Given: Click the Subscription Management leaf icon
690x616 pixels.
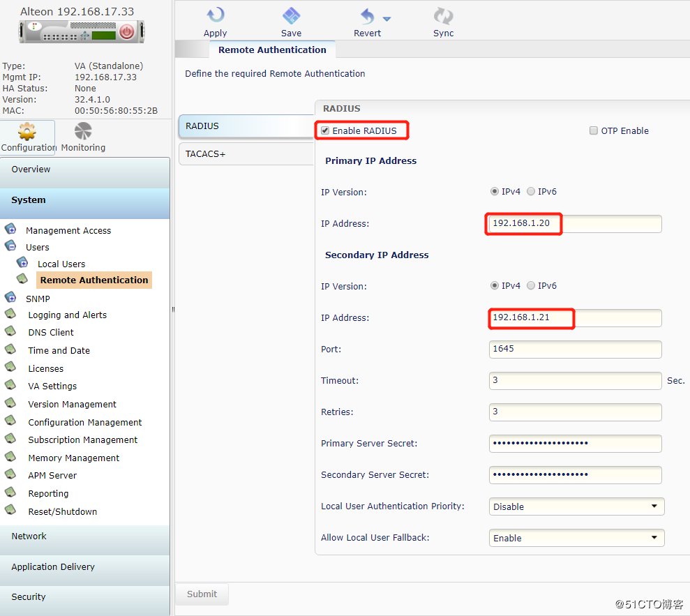Looking at the screenshot, I should 10,439.
